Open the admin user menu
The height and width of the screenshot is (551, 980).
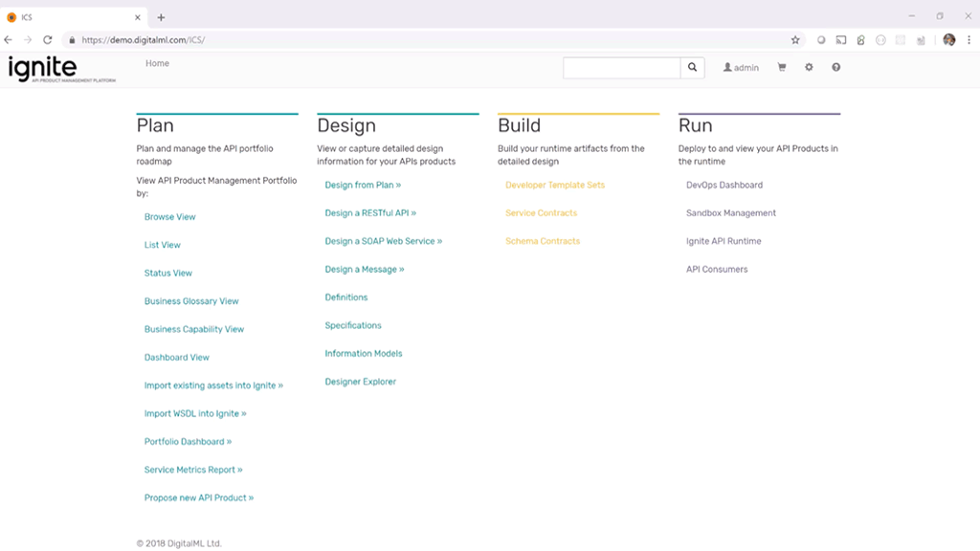click(x=741, y=68)
